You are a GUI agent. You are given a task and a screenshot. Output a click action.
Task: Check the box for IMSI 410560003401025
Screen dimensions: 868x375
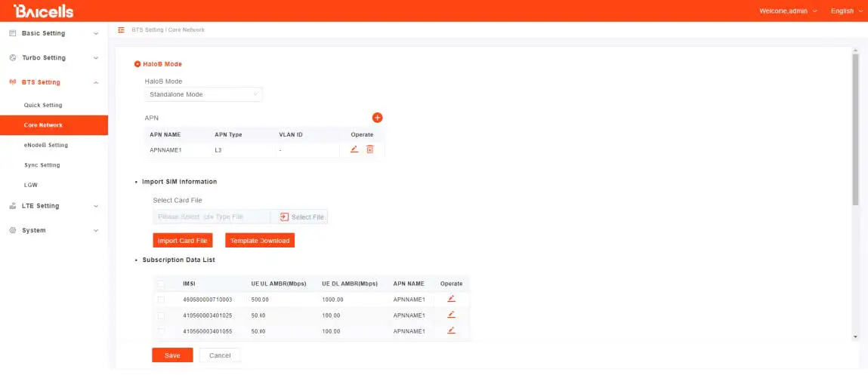click(x=161, y=315)
